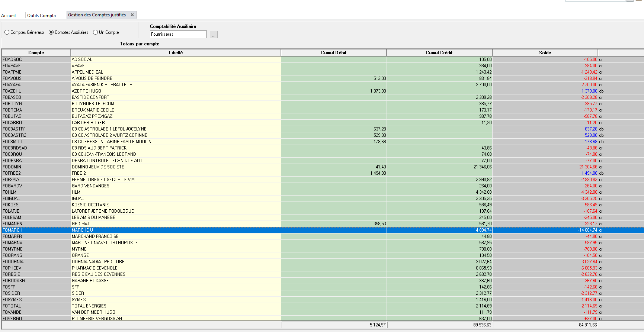644x332 pixels.
Task: Select the FOCBMOU account cell
Action: [x=36, y=142]
